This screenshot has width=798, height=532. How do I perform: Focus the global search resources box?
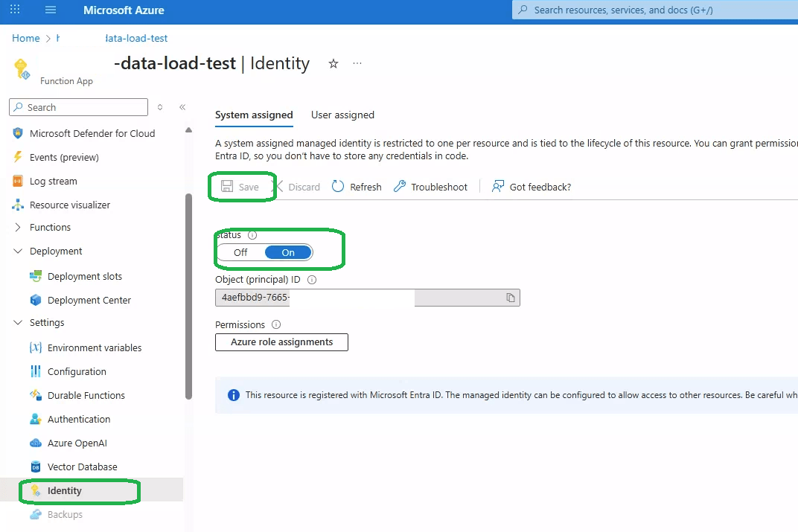(654, 10)
